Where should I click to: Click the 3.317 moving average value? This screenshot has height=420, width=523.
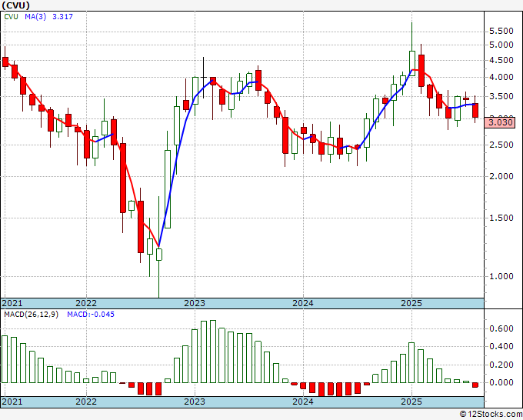[62, 17]
